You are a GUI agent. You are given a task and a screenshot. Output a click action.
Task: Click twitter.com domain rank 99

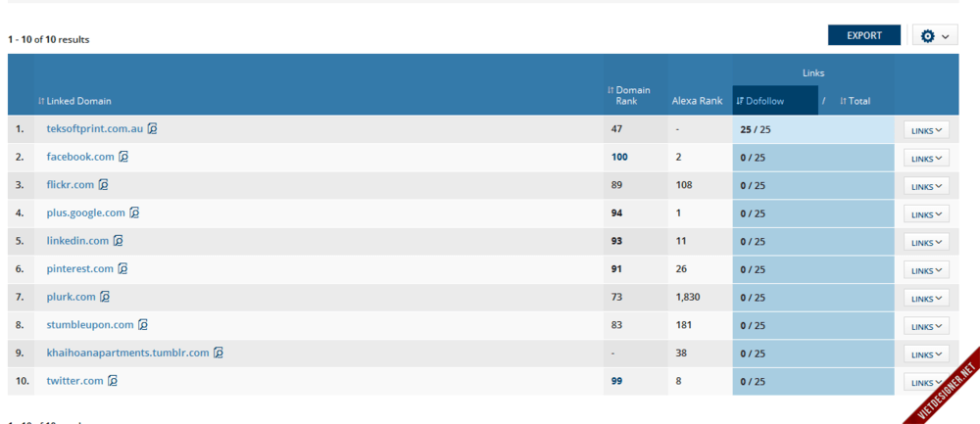pos(616,381)
